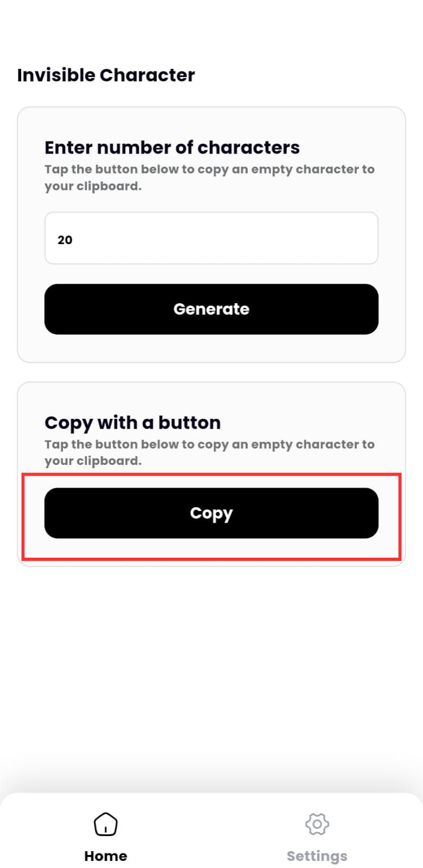Open the Settings gear icon
This screenshot has width=423, height=868.
(x=317, y=824)
